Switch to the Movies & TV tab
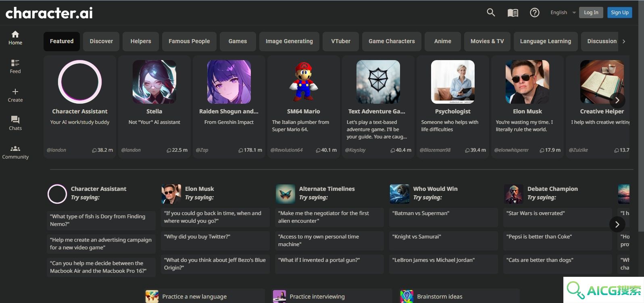 (487, 41)
